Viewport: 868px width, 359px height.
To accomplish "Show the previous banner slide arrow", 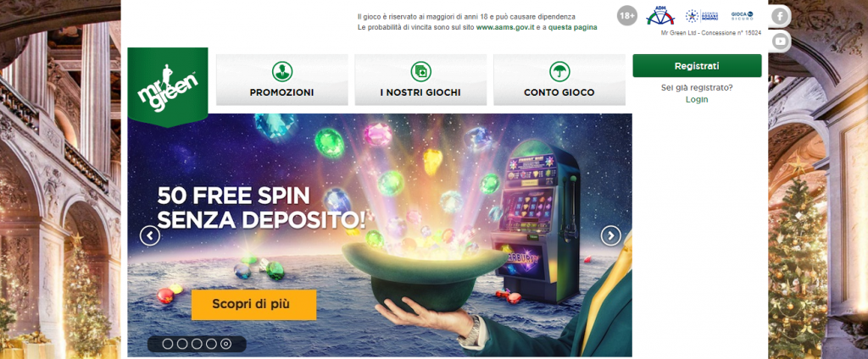I will coord(150,236).
